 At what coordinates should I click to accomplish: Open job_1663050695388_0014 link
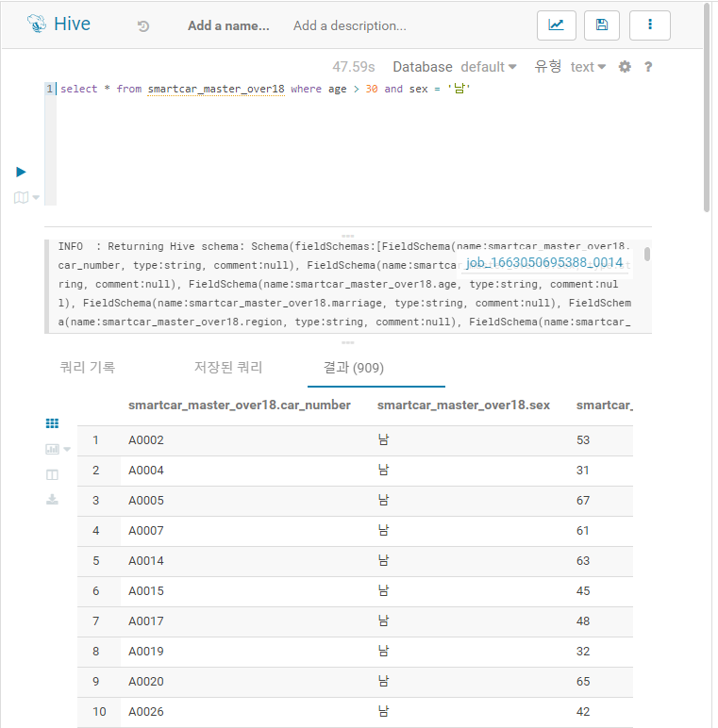(544, 263)
